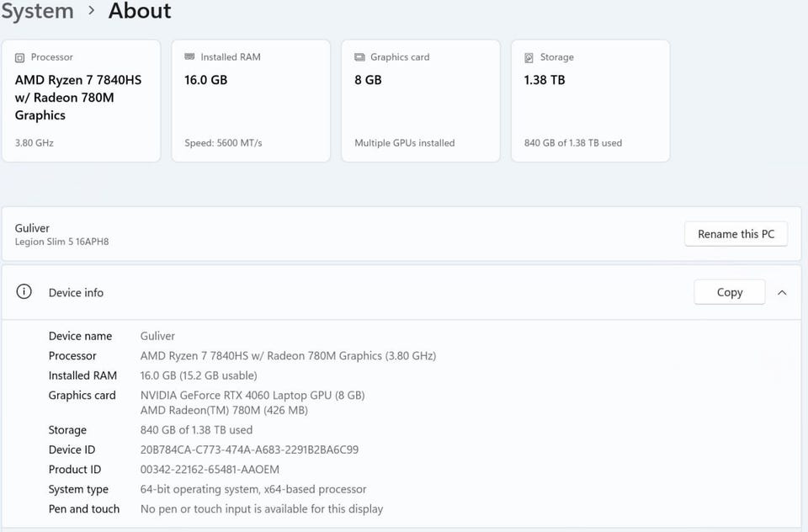This screenshot has height=532, width=808.
Task: Select the Pen and touch value
Action: point(262,508)
